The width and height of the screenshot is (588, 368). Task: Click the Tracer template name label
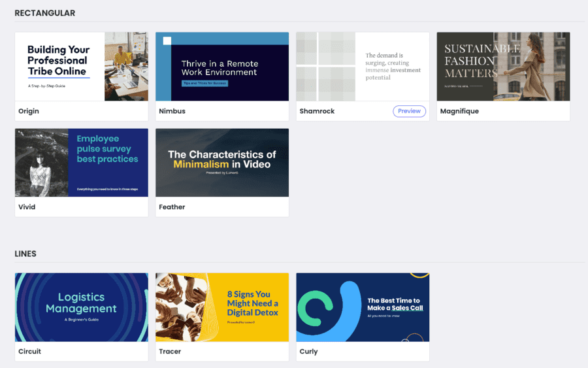pos(170,352)
